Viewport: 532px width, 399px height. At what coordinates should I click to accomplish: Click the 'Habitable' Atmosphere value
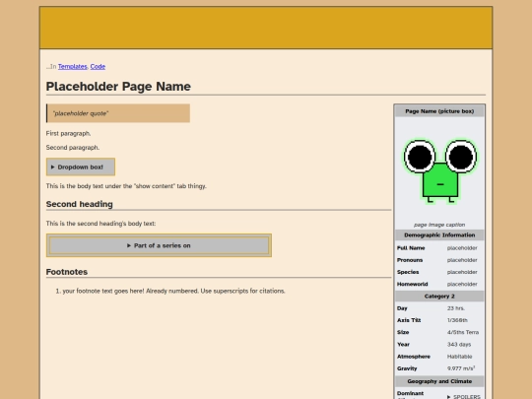click(x=459, y=357)
